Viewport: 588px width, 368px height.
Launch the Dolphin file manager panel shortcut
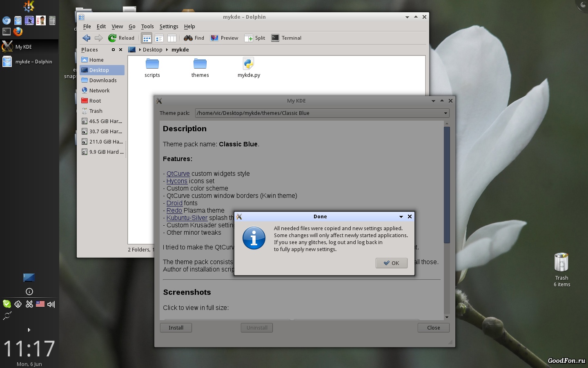coord(18,20)
